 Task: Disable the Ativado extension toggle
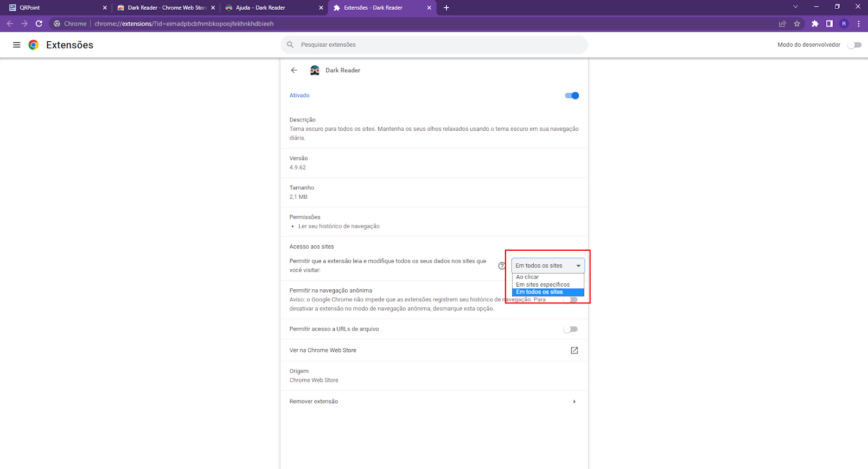tap(572, 96)
